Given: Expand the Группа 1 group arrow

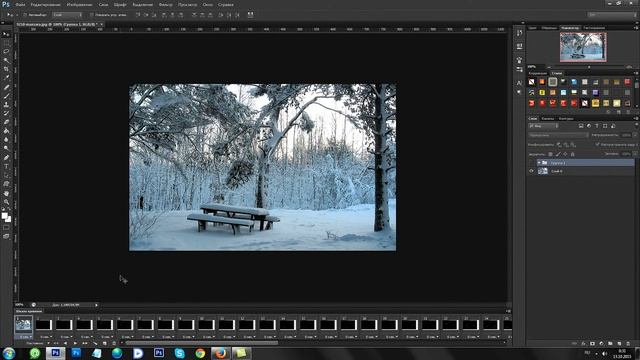Looking at the screenshot, I should pyautogui.click(x=539, y=162).
